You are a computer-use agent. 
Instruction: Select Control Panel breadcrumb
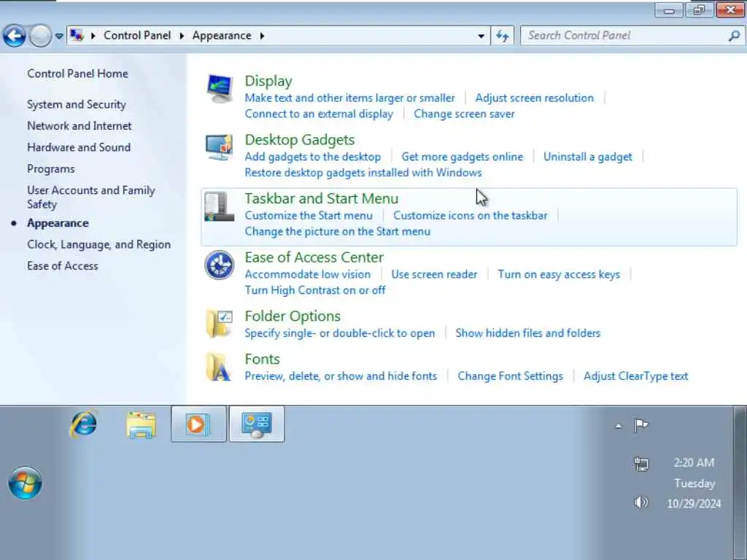[137, 36]
